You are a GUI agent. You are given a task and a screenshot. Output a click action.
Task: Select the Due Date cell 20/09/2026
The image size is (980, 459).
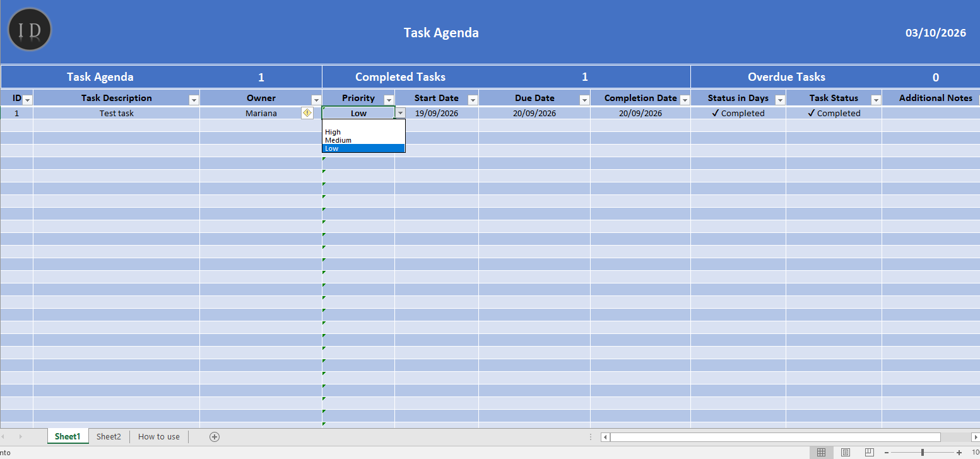tap(534, 114)
